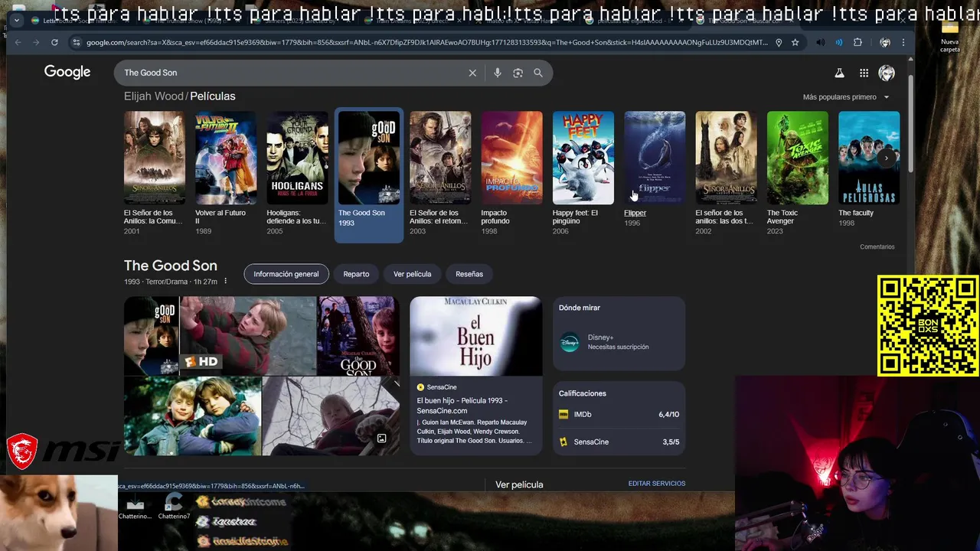Show next movies in the carousel
Screen dimensions: 980x551
pyautogui.click(x=886, y=158)
